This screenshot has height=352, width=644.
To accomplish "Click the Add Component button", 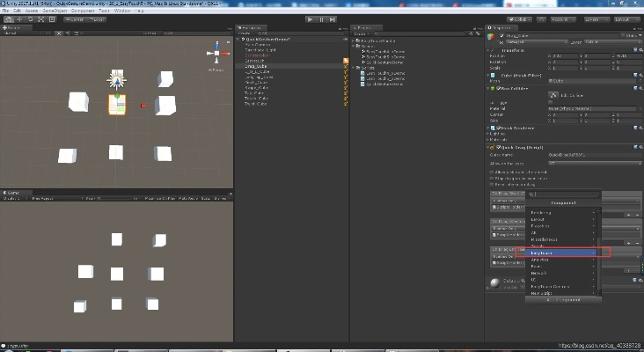I will tap(563, 300).
